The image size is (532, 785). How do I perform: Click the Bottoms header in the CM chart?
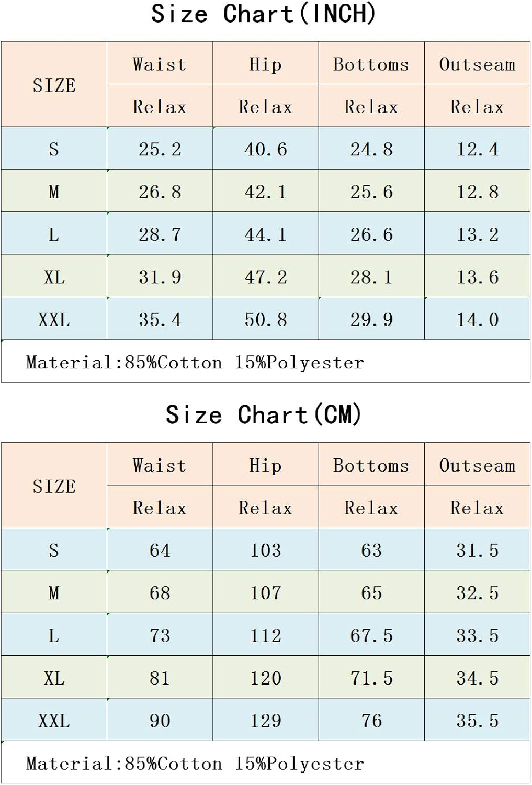371,465
